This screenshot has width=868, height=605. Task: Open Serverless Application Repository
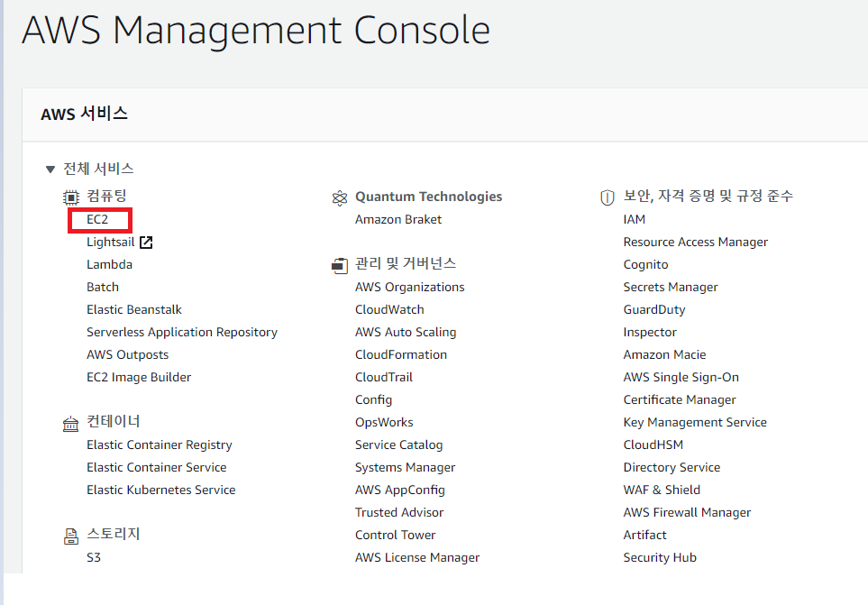pos(182,333)
